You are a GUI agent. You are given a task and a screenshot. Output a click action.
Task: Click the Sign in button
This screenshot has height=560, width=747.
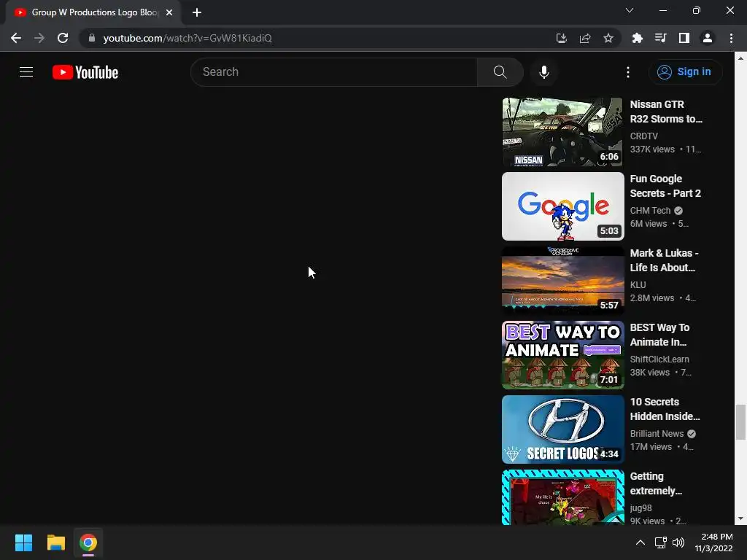point(685,72)
